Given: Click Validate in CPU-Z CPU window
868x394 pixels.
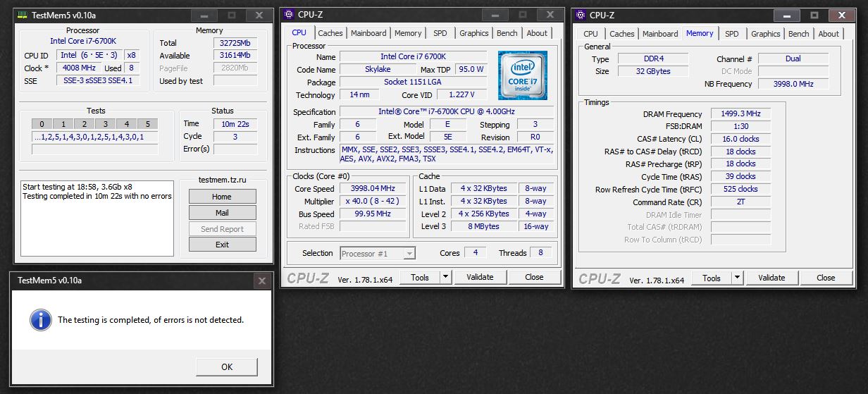Looking at the screenshot, I should (480, 277).
